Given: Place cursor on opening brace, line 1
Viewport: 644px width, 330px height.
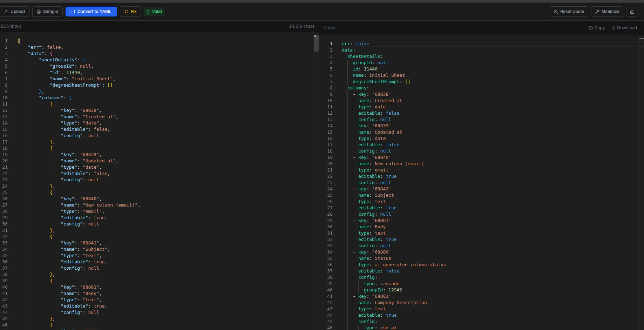Looking at the screenshot, I should tap(18, 41).
